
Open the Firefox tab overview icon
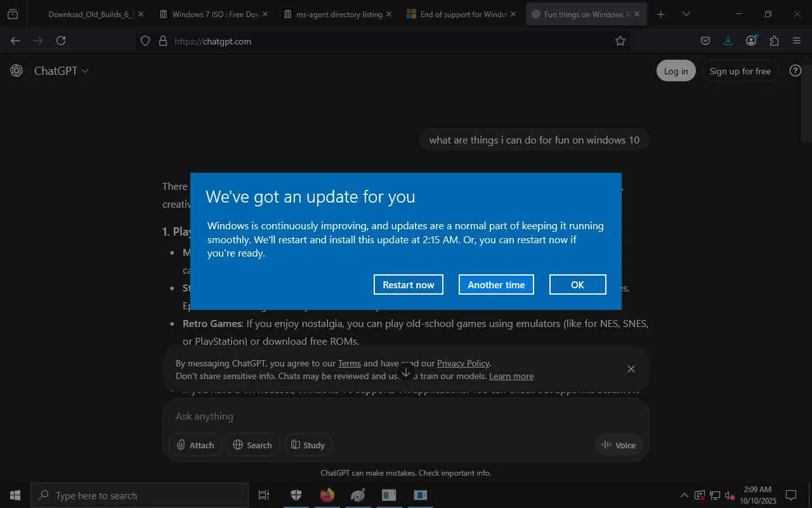pyautogui.click(x=13, y=14)
